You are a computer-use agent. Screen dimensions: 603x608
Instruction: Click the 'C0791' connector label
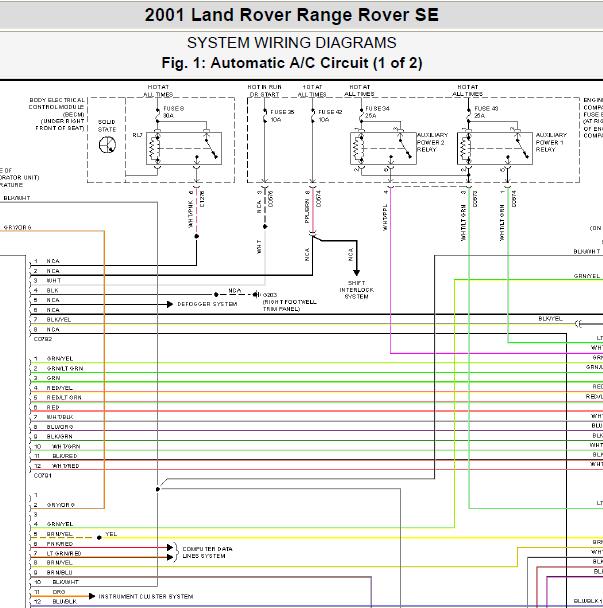click(43, 475)
